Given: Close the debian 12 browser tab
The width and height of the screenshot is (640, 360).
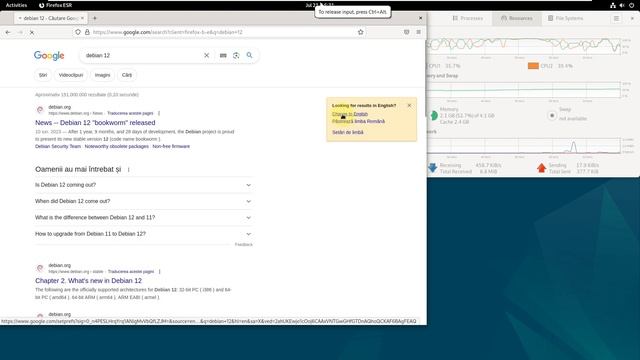Looking at the screenshot, I should [82, 18].
